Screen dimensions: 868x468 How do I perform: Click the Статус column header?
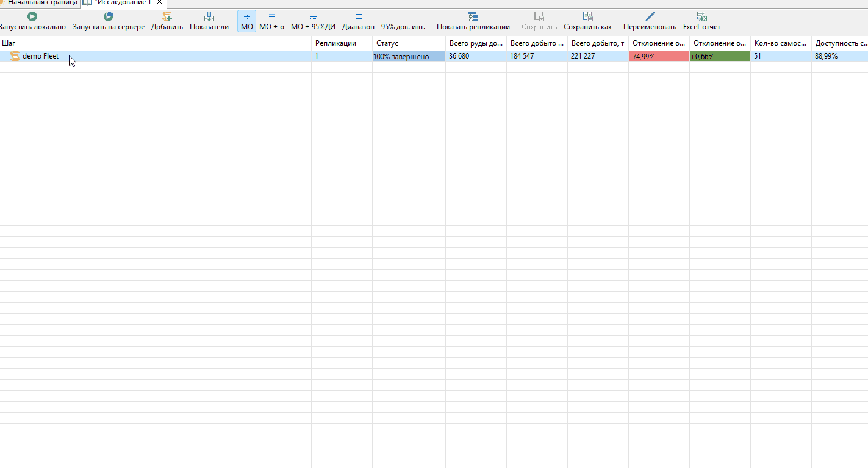[409, 43]
